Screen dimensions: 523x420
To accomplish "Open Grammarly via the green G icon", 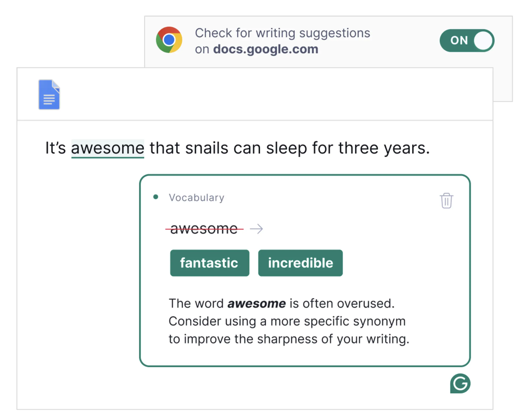I will pos(460,383).
